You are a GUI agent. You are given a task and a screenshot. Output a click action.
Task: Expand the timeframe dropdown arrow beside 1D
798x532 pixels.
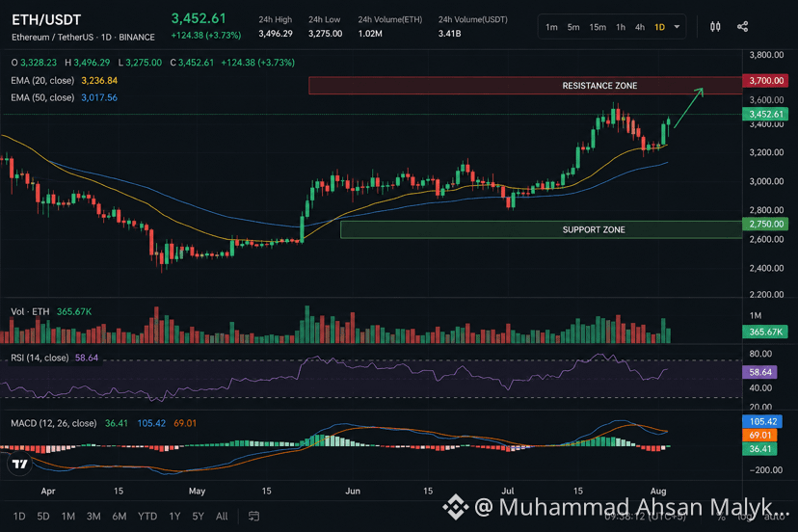[x=677, y=26]
